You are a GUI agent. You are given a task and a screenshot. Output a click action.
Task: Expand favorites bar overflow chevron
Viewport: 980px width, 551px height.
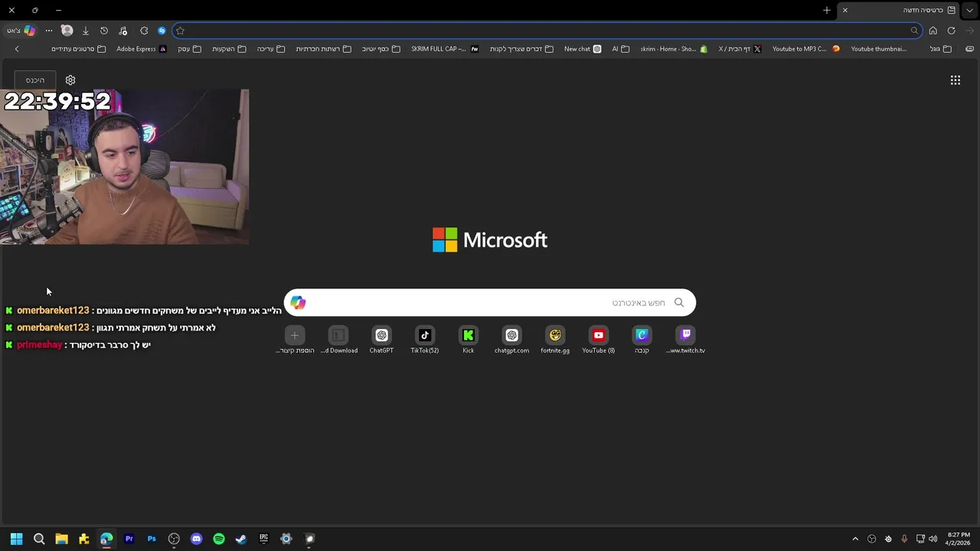(17, 49)
